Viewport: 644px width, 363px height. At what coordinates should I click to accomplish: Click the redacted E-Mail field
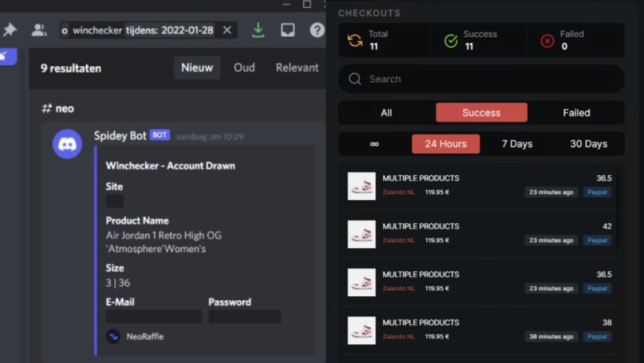click(x=154, y=317)
